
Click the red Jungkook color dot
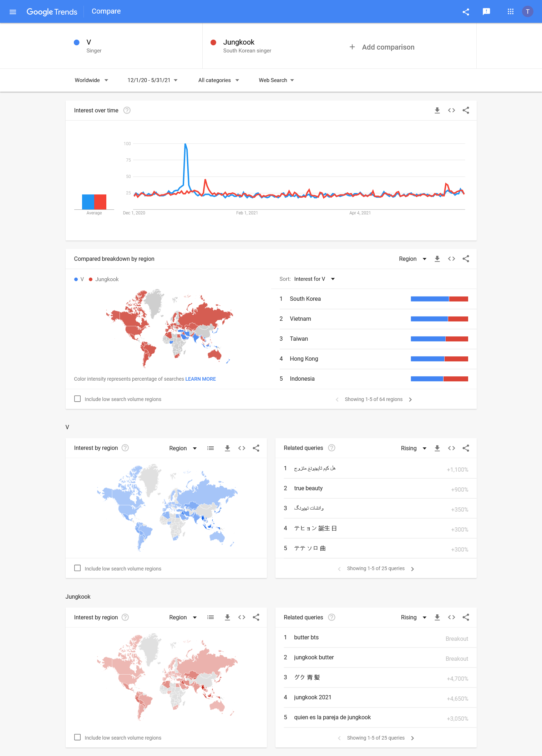tap(213, 42)
